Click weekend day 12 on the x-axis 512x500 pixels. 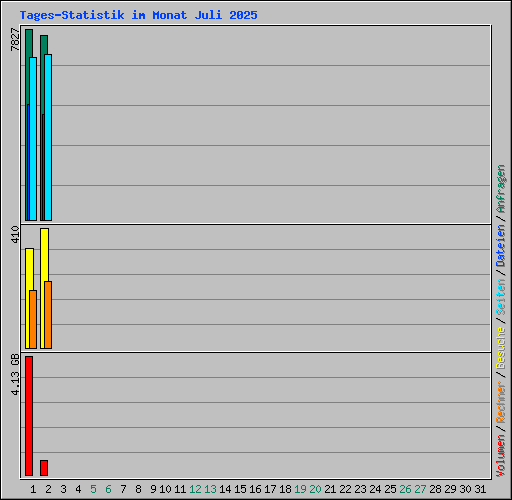pos(195,489)
